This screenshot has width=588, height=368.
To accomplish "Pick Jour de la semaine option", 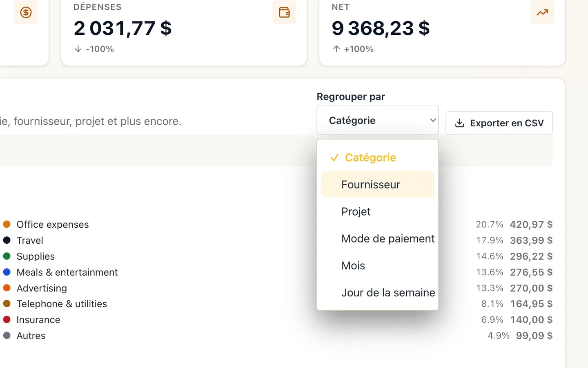I will pos(378,292).
